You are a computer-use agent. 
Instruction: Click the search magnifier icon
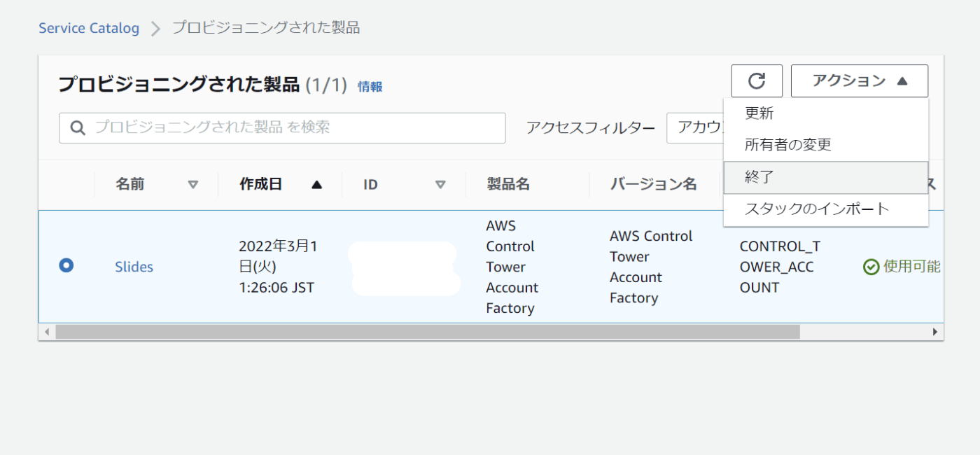79,128
